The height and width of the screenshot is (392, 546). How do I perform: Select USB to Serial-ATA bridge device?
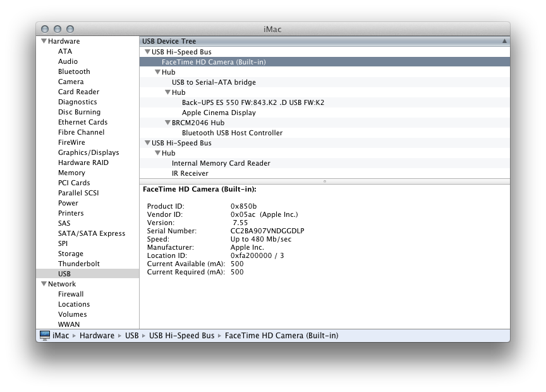click(x=214, y=82)
